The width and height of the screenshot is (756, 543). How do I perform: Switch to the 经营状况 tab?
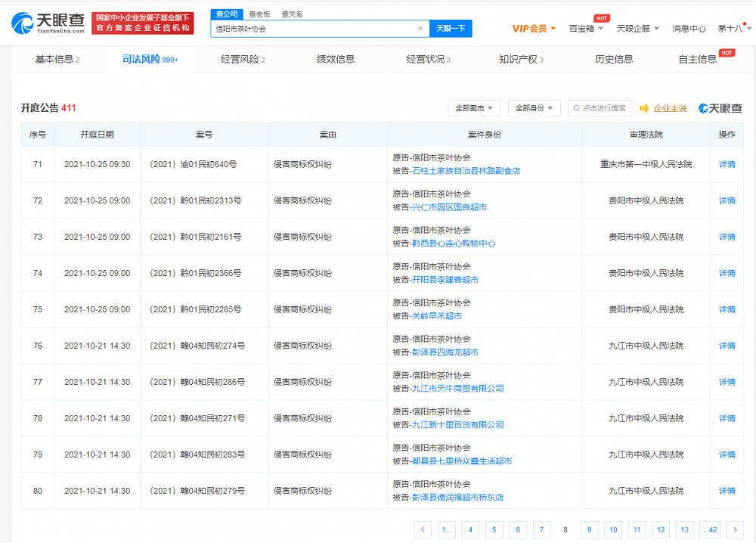428,59
